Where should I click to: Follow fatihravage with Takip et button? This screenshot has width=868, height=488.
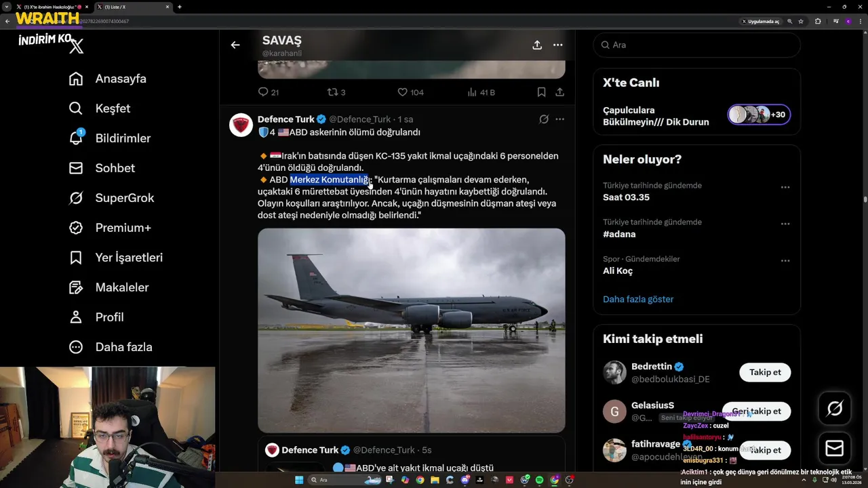(x=765, y=450)
